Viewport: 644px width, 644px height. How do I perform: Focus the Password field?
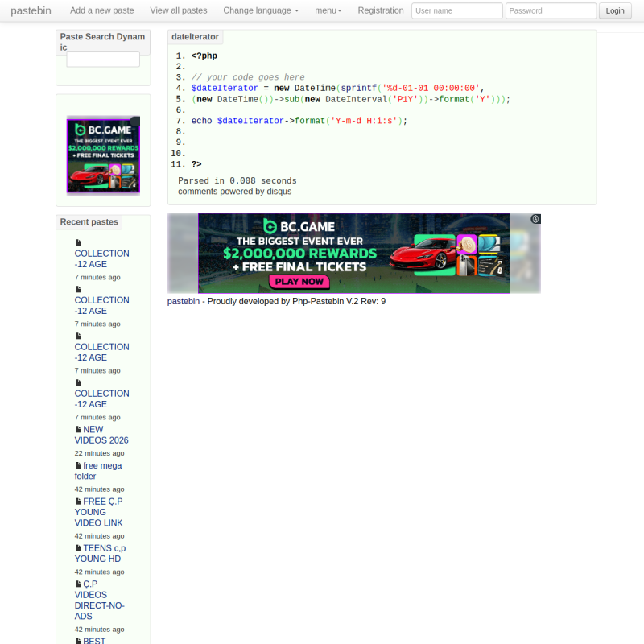pos(551,10)
